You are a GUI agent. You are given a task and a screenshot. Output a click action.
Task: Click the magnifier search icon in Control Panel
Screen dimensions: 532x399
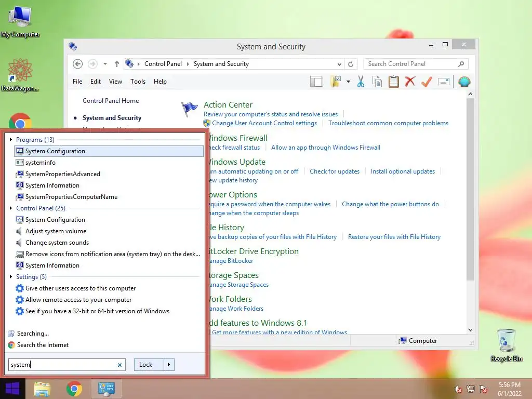tap(461, 64)
